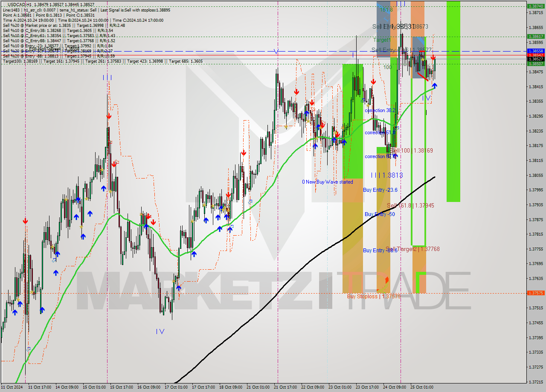Screen dimensions: 546x392
Task: Click the 1.38295 price axis label
Action: click(x=535, y=116)
